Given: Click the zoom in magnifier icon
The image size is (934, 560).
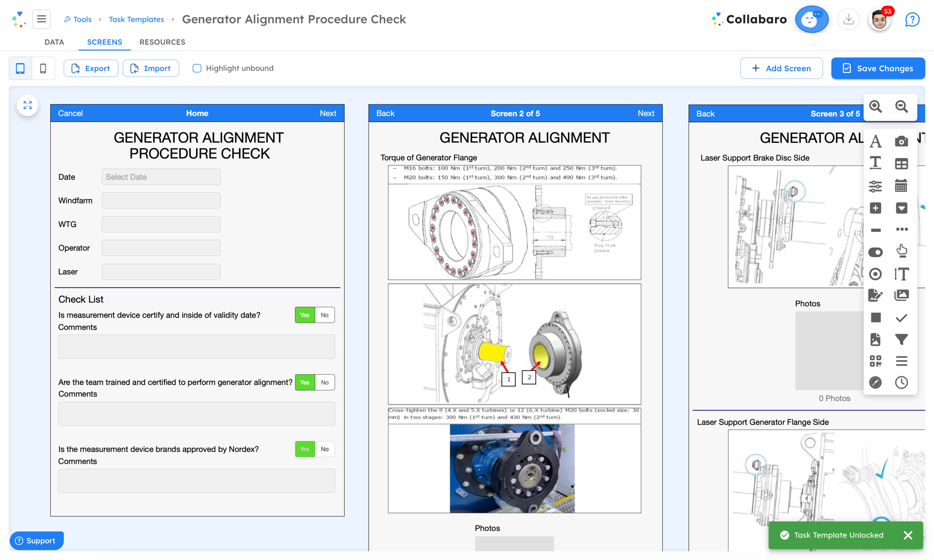Looking at the screenshot, I should (x=876, y=107).
